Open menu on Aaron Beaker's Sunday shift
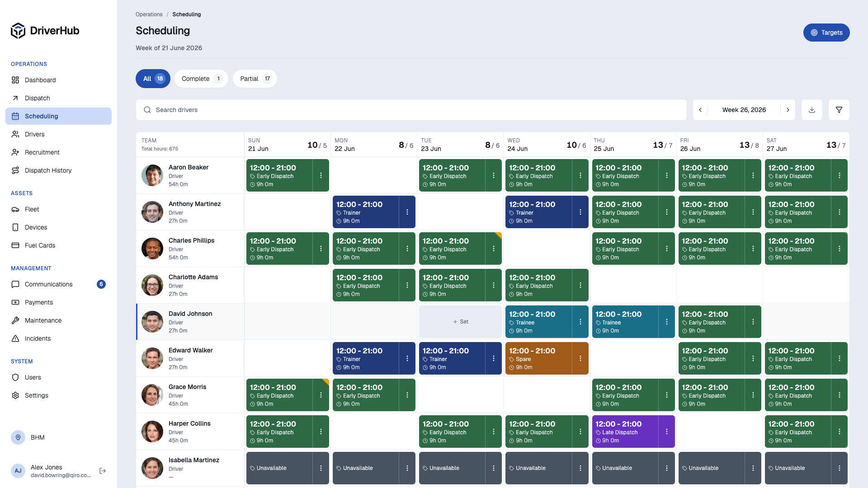 coord(321,175)
